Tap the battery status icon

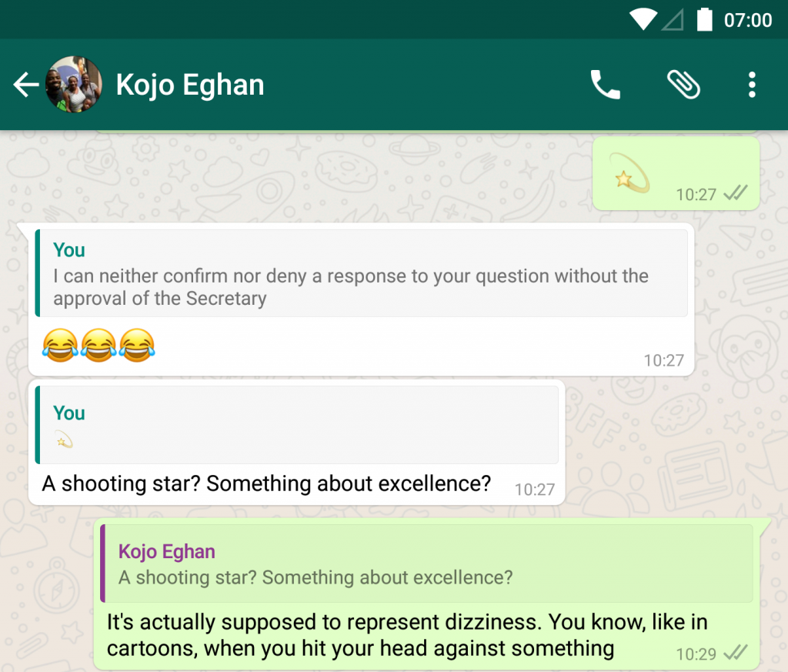click(705, 19)
